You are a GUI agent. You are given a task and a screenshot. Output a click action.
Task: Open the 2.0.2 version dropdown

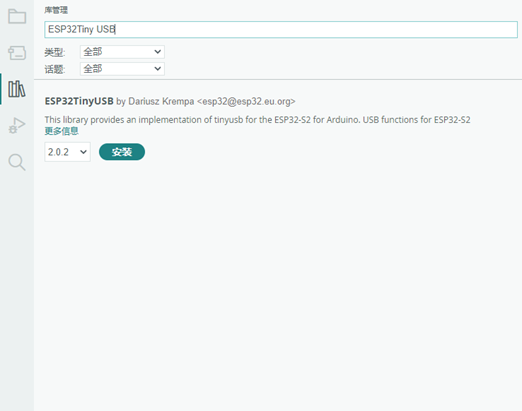(67, 152)
